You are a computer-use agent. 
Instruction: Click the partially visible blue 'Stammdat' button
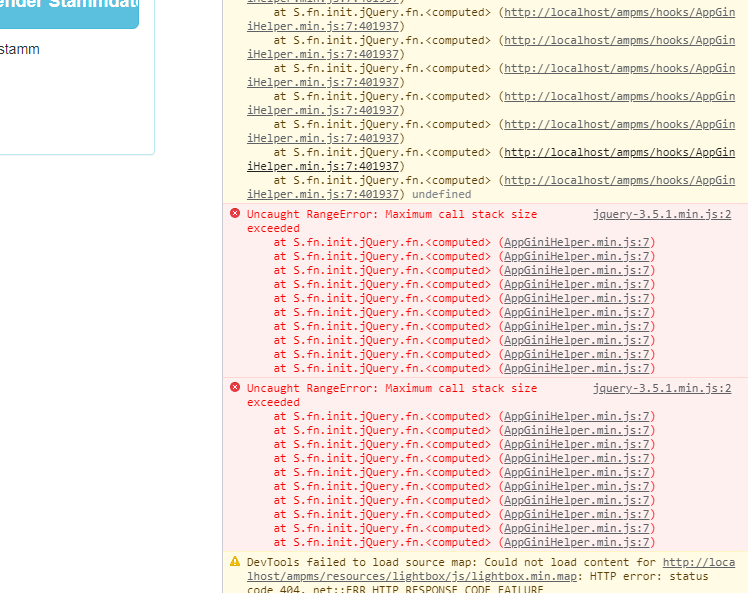[69, 13]
